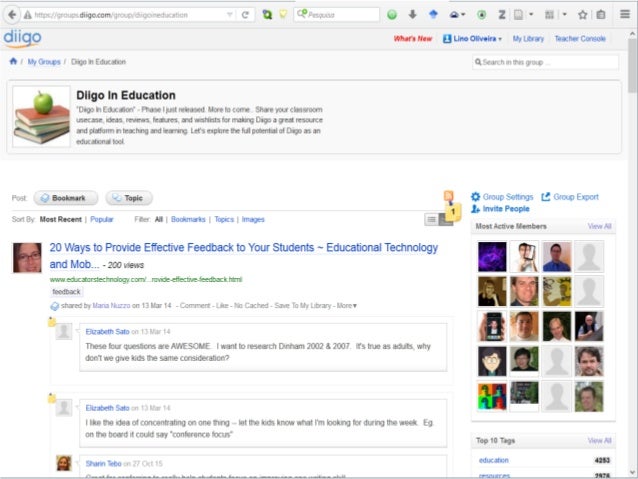Click the education tag link

[x=494, y=460]
